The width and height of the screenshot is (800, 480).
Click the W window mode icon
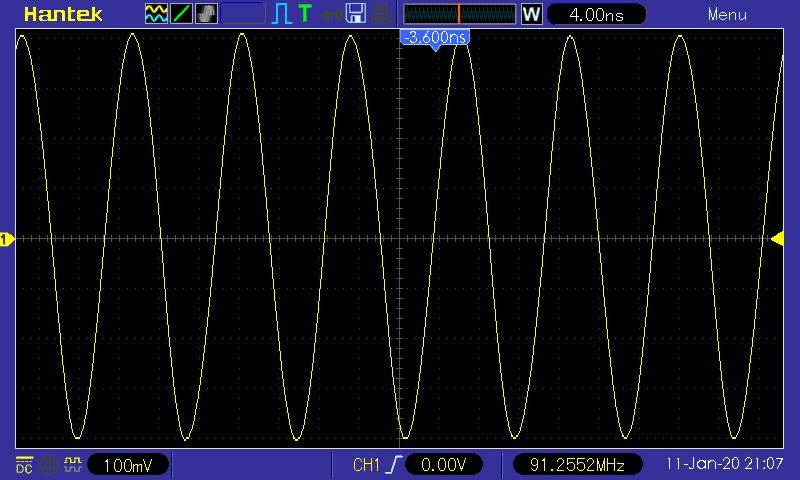click(x=531, y=14)
